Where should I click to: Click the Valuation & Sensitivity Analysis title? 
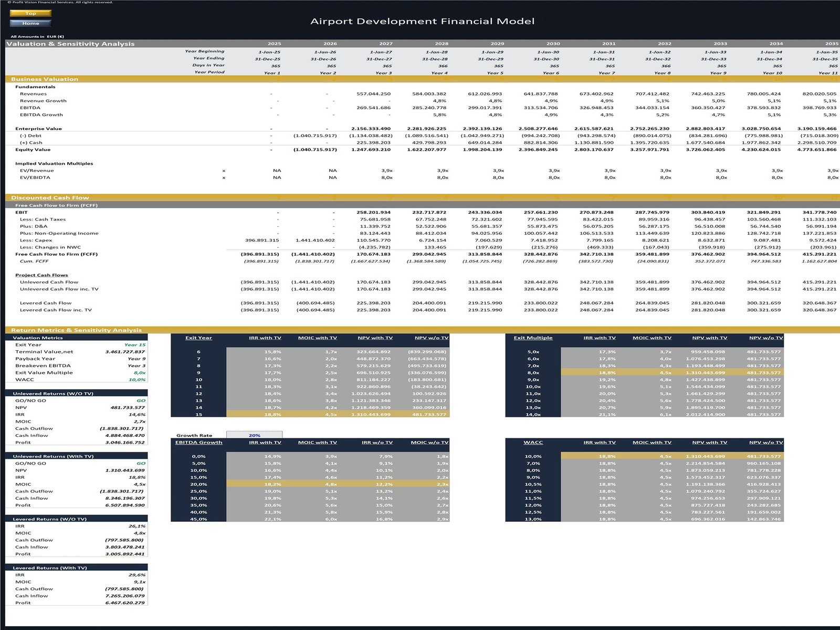click(70, 44)
